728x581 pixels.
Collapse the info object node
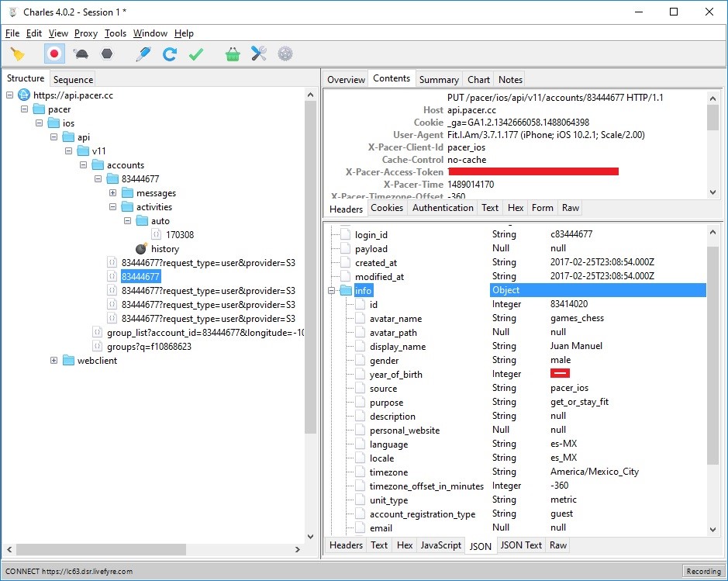[x=332, y=291]
